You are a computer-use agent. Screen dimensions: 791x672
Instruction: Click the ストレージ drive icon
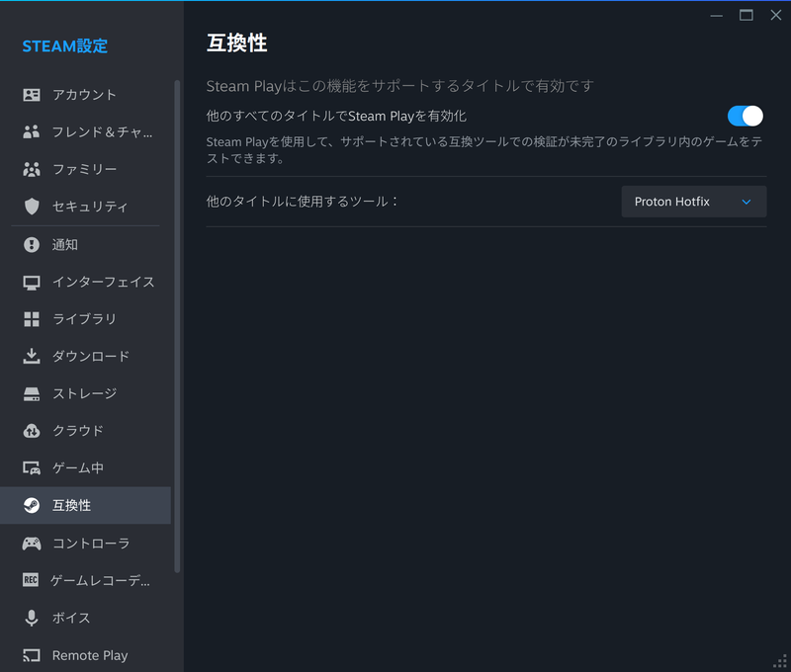[x=33, y=393]
